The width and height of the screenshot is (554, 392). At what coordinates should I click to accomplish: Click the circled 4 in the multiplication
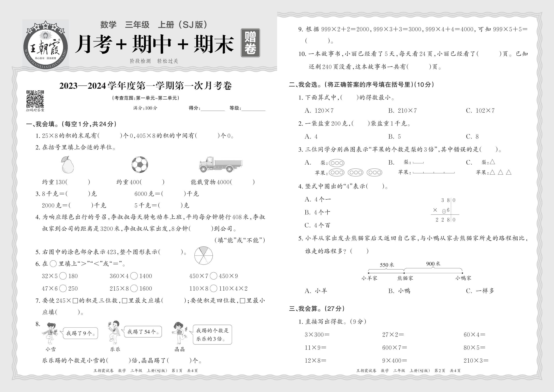(444, 211)
